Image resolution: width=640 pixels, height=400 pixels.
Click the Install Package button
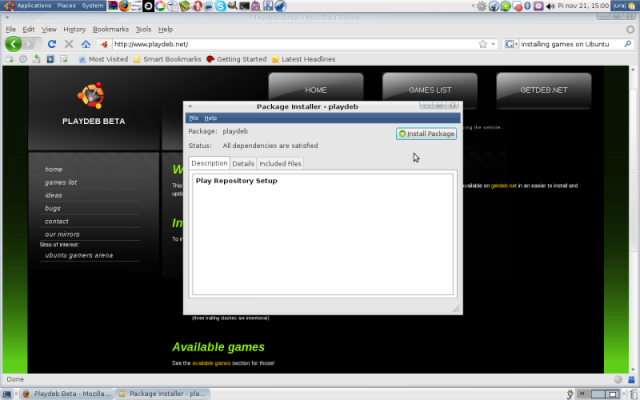[x=426, y=134]
